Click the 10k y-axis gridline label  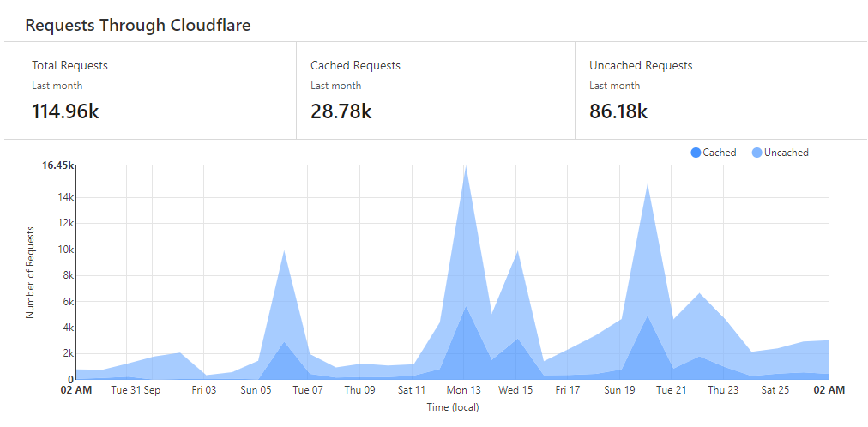click(65, 250)
